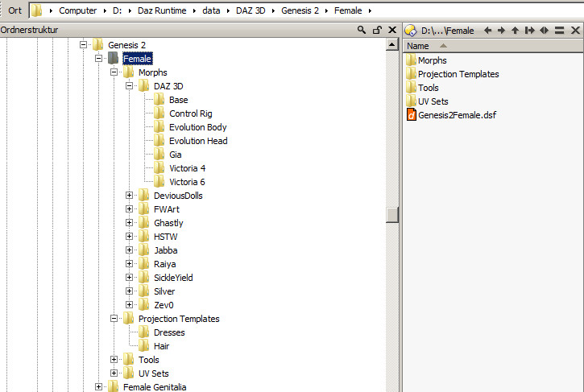
Task: Select Projection Templates in the file list
Action: pyautogui.click(x=458, y=74)
